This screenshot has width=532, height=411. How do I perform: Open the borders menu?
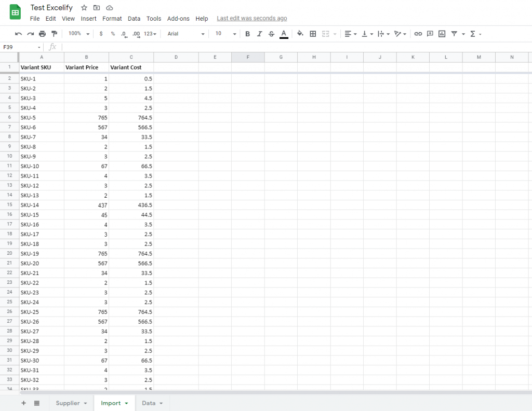313,33
